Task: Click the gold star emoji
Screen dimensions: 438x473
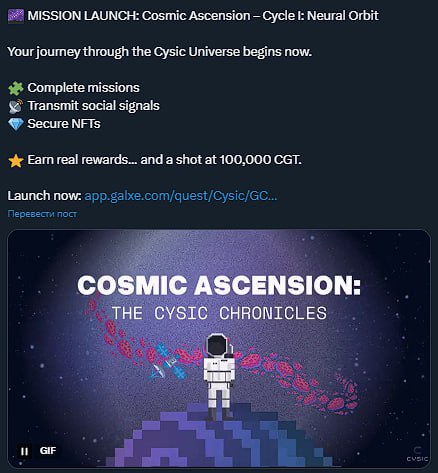Action: pos(16,161)
